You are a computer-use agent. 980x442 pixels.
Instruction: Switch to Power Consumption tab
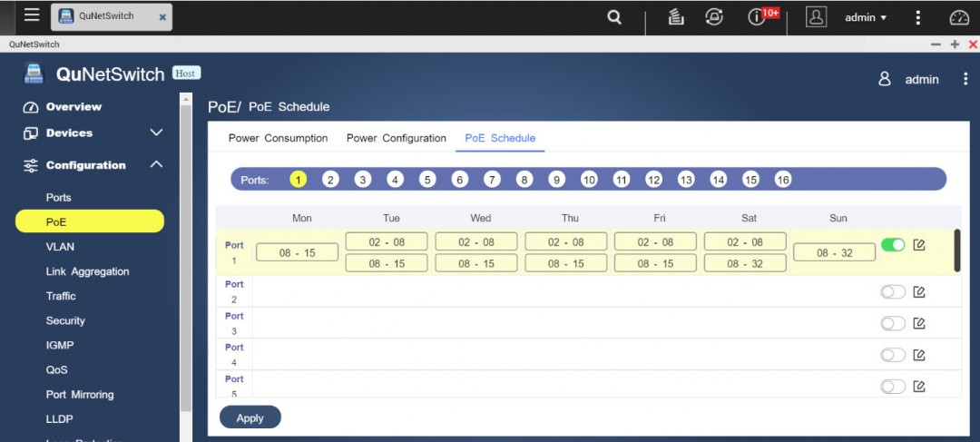(x=279, y=138)
